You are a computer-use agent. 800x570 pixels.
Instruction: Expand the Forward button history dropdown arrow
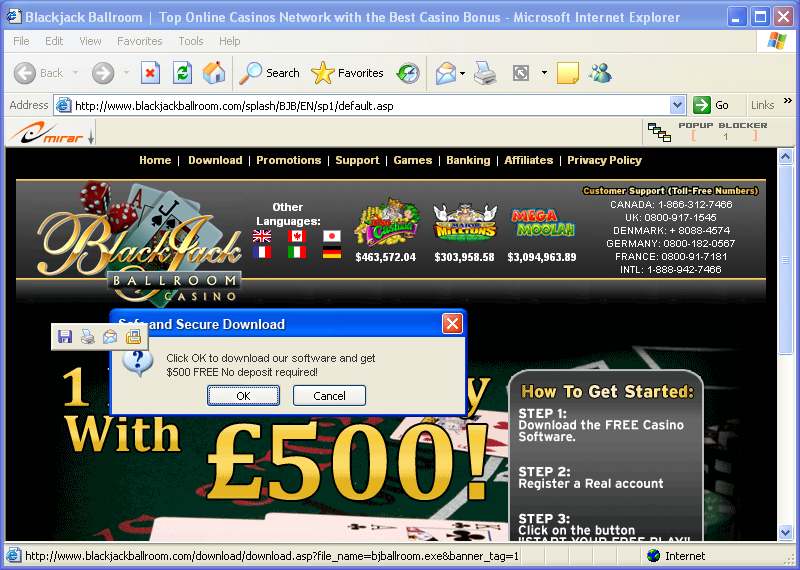point(126,73)
